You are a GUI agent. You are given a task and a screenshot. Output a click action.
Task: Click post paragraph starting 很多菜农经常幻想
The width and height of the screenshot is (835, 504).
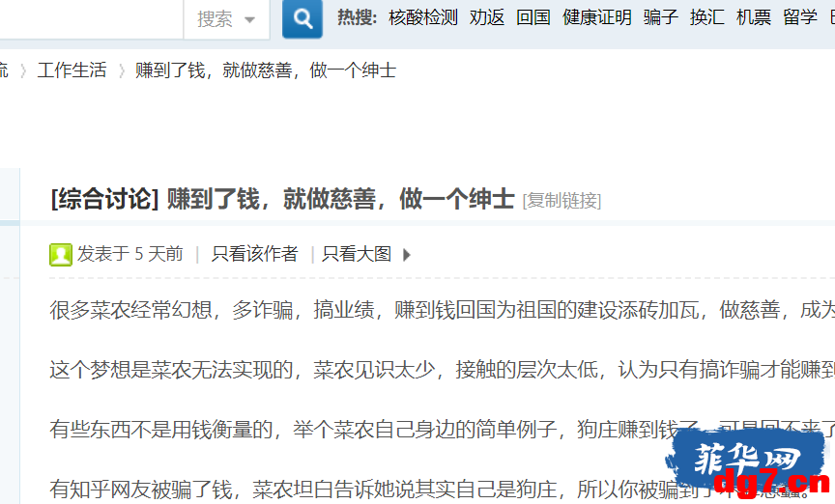tap(442, 310)
